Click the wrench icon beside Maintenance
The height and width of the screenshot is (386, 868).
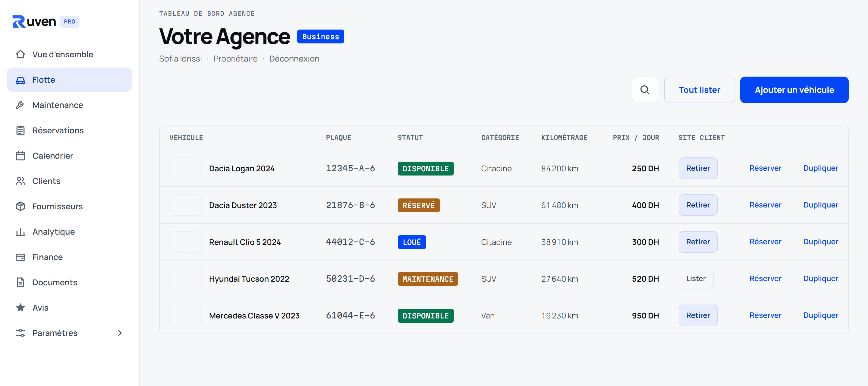coord(20,105)
